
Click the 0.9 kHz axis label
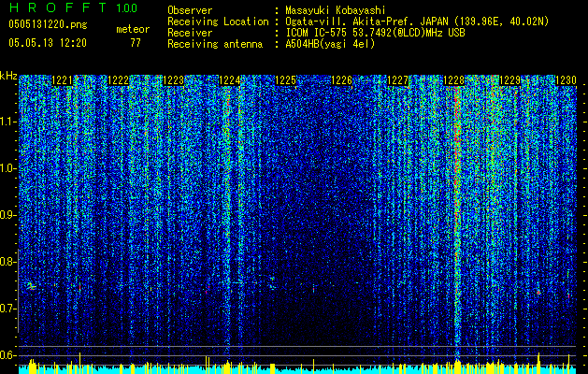[8, 215]
